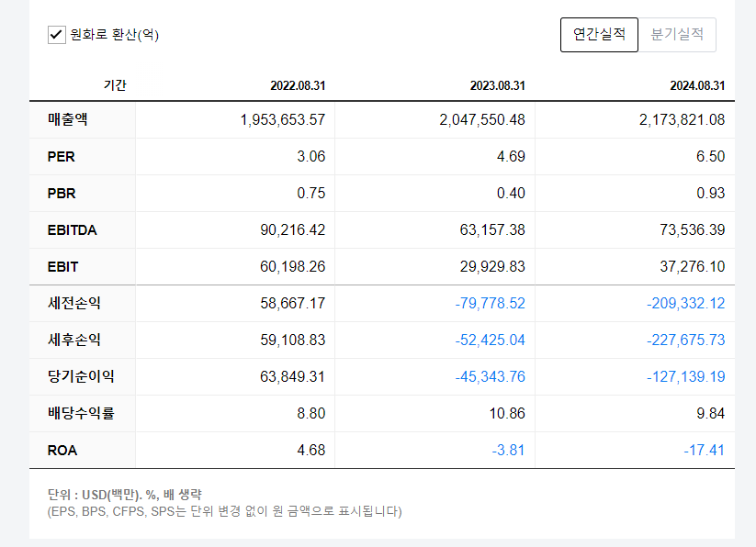
Task: Click negative value -52,425.04
Action: pos(490,340)
